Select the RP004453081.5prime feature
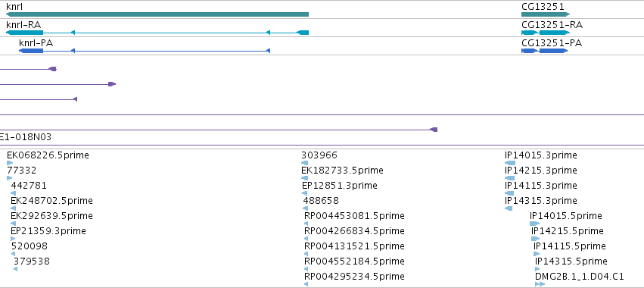Viewport: 644px width, 288px height. [x=306, y=224]
